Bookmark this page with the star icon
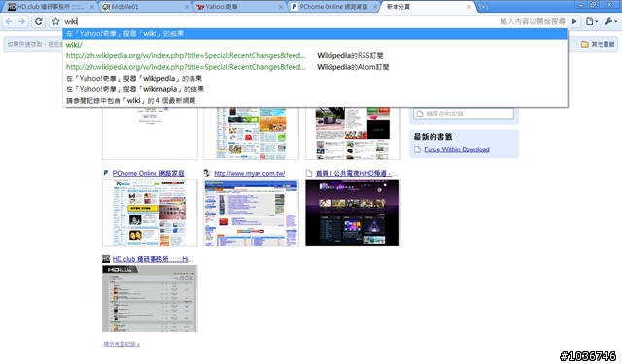The image size is (622, 364). [x=56, y=21]
